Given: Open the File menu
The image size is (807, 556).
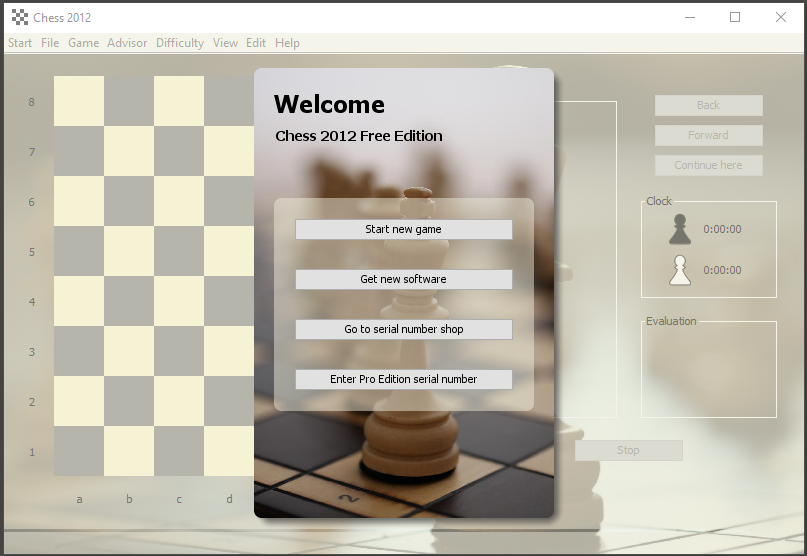Looking at the screenshot, I should tap(50, 43).
